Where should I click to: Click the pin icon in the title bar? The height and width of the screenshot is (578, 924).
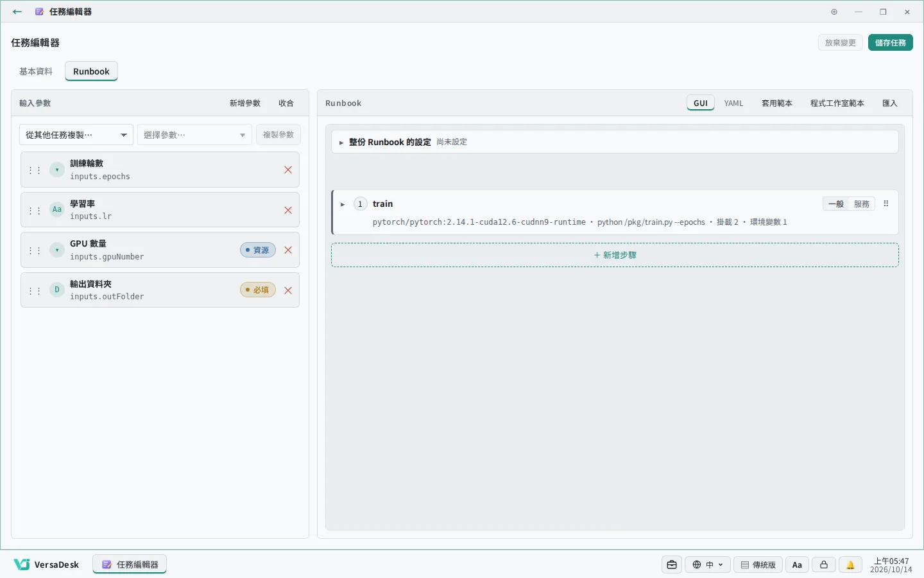[834, 12]
